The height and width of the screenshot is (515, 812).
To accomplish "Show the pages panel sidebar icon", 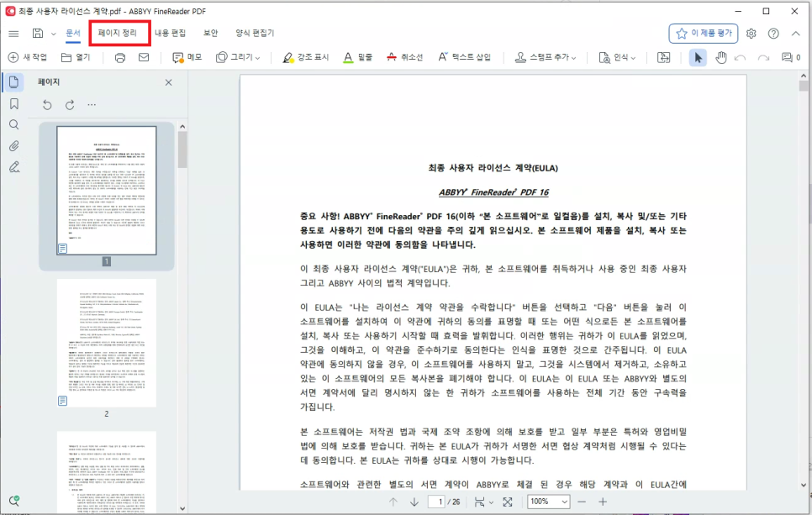I will [14, 82].
